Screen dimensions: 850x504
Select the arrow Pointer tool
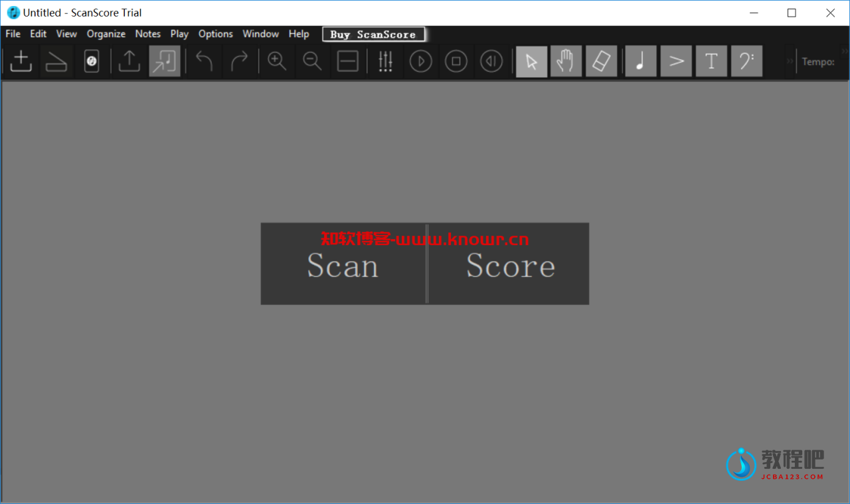coord(532,61)
